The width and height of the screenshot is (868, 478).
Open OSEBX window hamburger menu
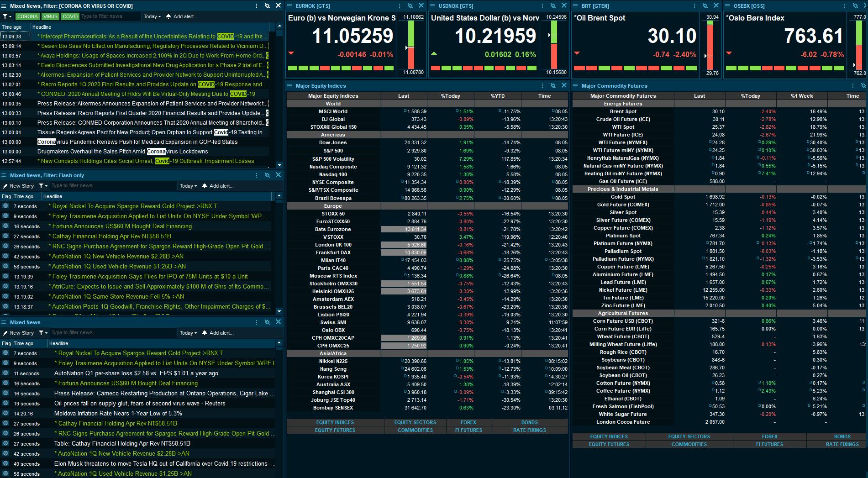tap(727, 6)
